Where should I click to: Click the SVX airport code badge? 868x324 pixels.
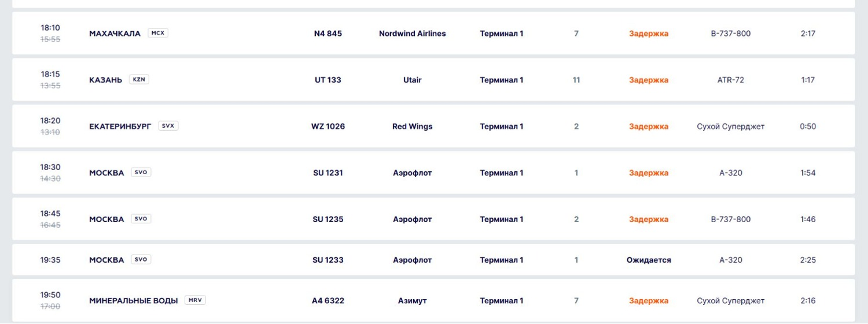coord(168,126)
